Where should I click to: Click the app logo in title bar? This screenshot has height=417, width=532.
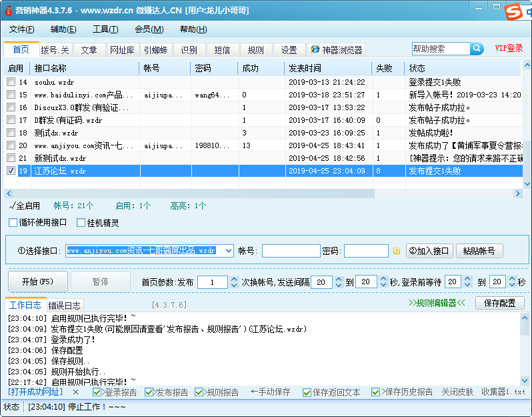[x=7, y=11]
